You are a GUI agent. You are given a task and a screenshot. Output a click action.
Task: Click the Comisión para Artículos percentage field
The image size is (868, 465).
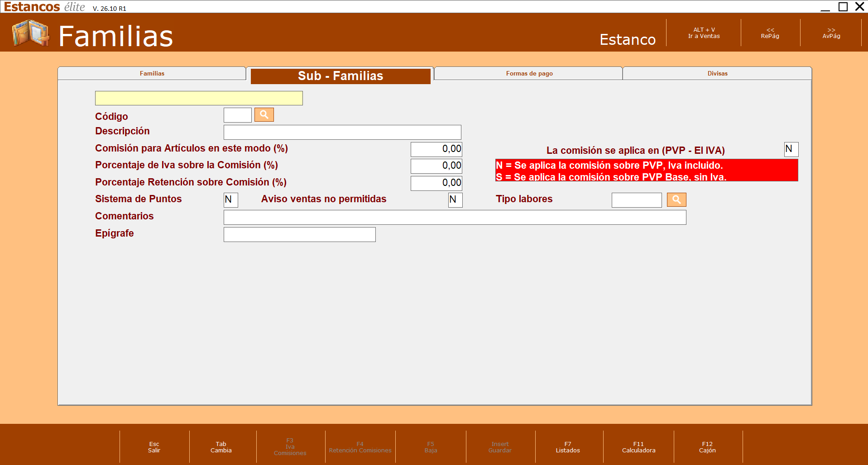(436, 149)
